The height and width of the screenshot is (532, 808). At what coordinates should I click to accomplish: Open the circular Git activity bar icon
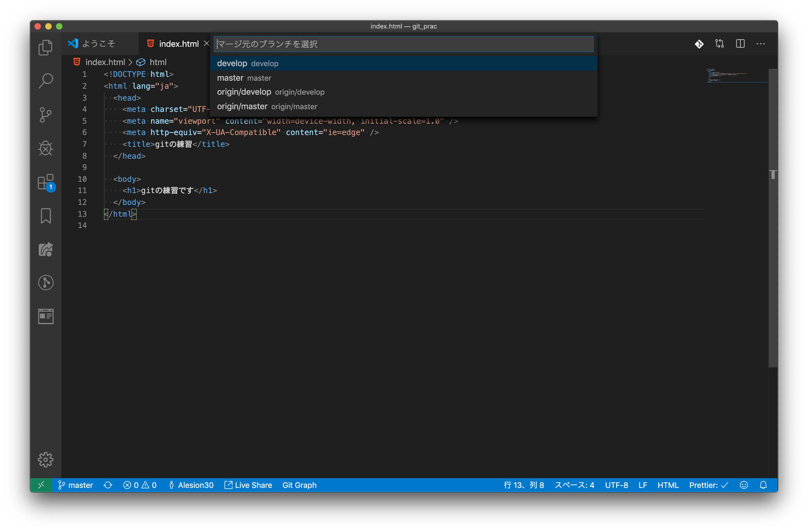(x=45, y=283)
